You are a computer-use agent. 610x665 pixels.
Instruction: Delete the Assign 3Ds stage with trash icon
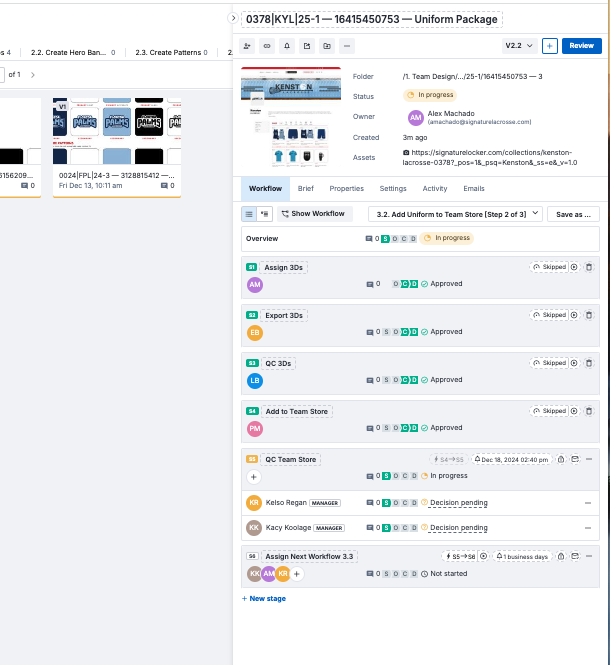point(589,268)
